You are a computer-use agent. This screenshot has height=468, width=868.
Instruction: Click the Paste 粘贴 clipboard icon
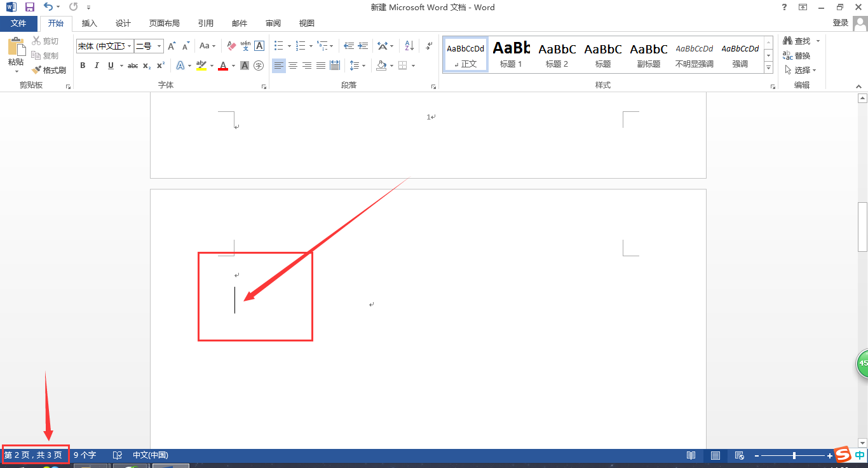[16, 46]
